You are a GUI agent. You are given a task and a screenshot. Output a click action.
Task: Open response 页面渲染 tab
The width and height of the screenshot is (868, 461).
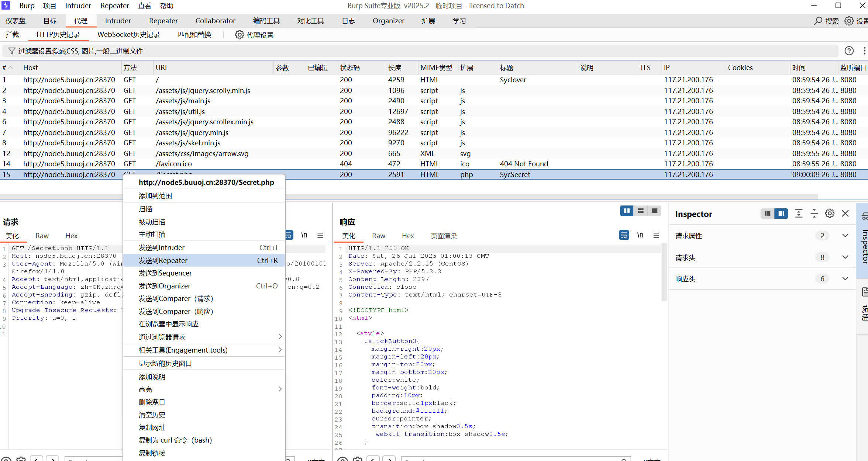coord(444,236)
